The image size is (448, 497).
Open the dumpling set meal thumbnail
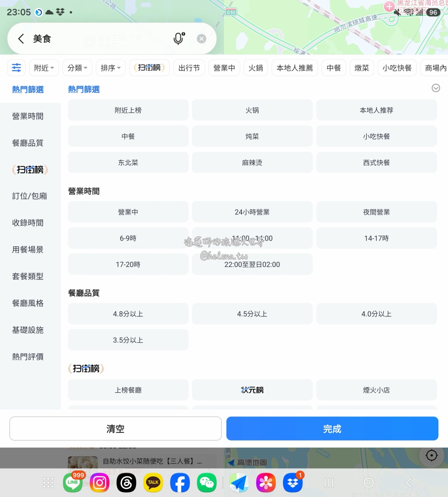pyautogui.click(x=83, y=462)
